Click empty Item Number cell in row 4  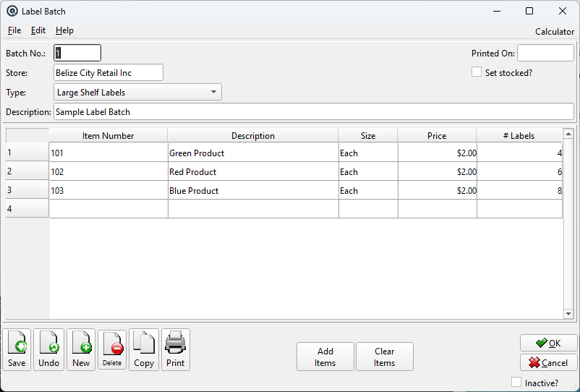coord(108,209)
